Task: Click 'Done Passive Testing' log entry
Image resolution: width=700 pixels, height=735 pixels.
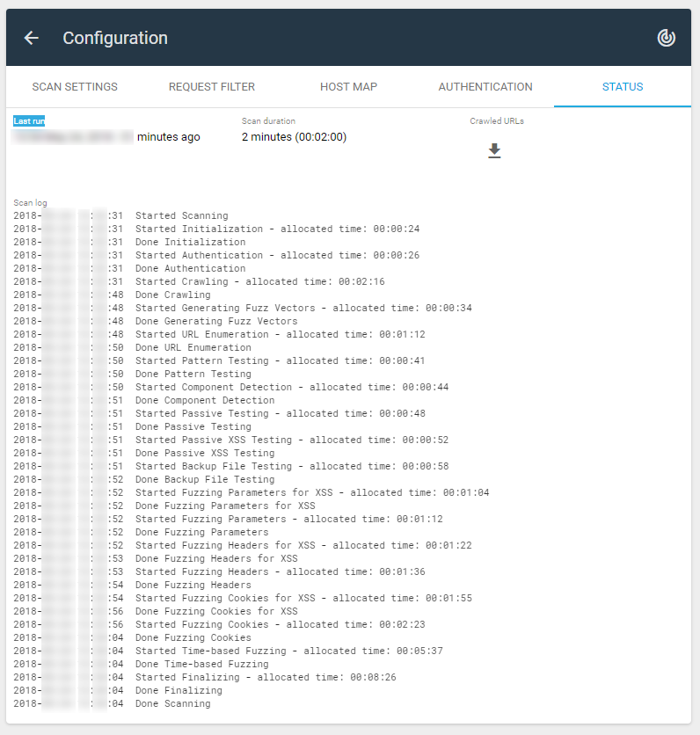Action: pos(193,426)
